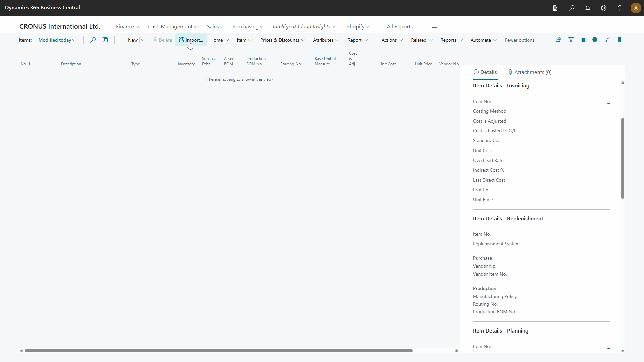644x362 pixels.
Task: Click the bookmark icon
Action: coord(619,40)
